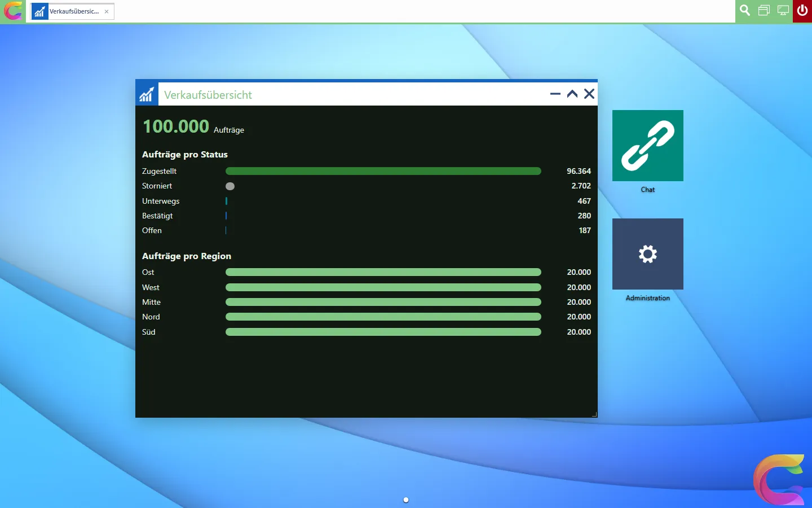This screenshot has height=508, width=812.
Task: Select the Bestätigt label
Action: 157,216
